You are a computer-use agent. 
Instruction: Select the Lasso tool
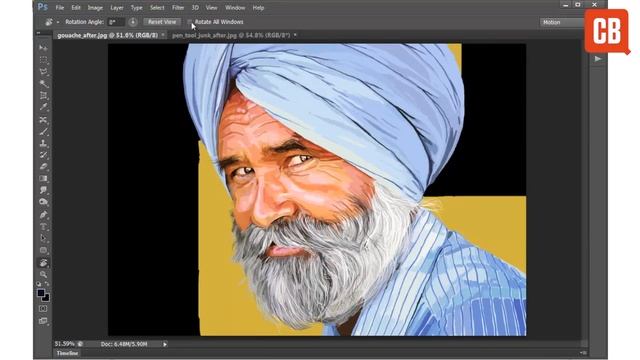click(x=43, y=72)
